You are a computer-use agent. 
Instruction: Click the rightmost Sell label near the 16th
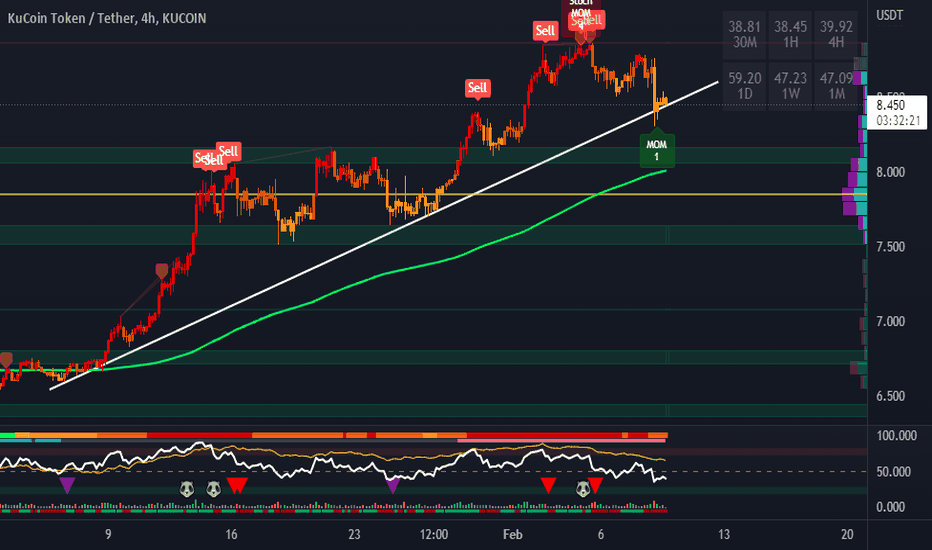pos(228,151)
